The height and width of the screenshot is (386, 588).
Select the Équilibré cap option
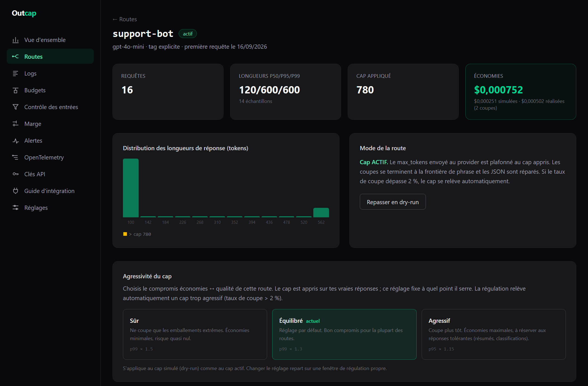tap(344, 334)
